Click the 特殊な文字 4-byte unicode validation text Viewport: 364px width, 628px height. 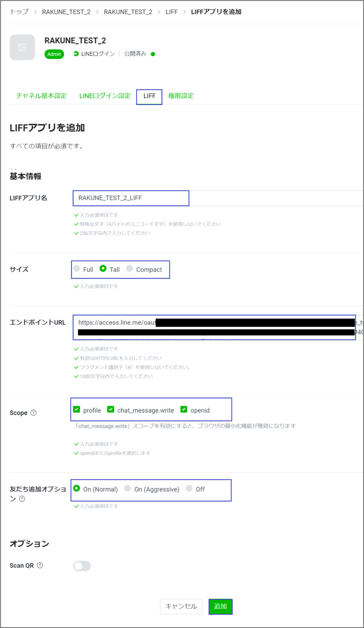pyautogui.click(x=150, y=224)
